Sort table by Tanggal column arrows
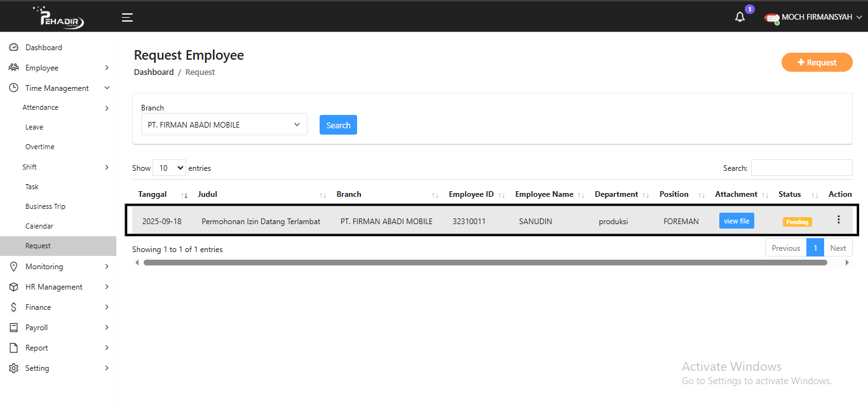 click(x=184, y=195)
